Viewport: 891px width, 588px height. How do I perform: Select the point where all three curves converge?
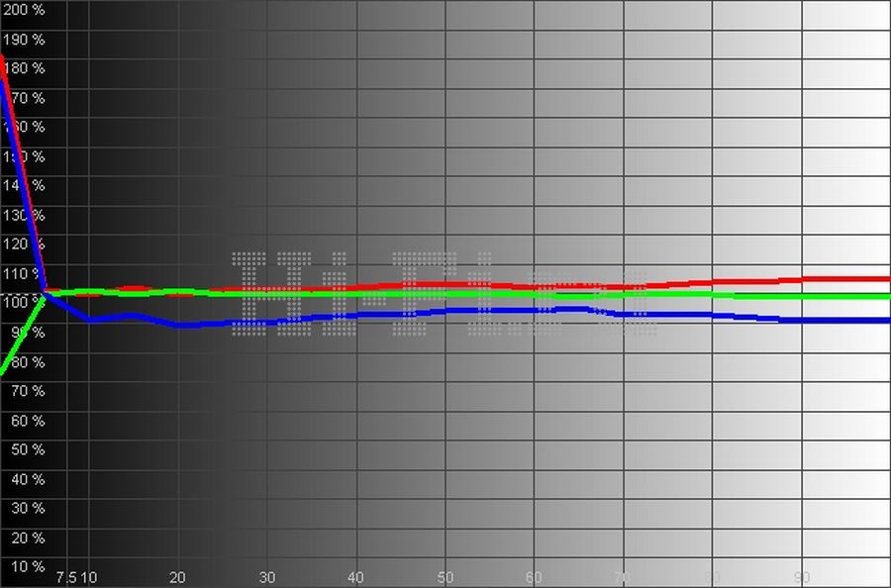(45, 292)
